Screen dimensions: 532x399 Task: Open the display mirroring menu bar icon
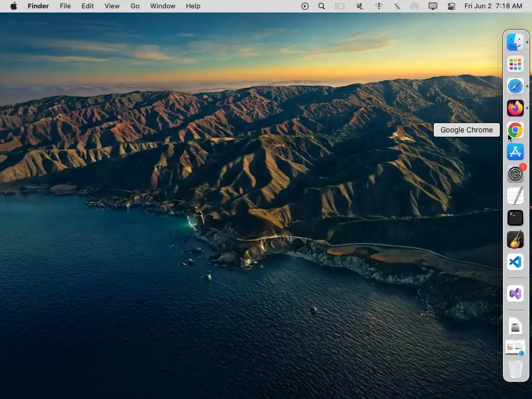pyautogui.click(x=433, y=6)
